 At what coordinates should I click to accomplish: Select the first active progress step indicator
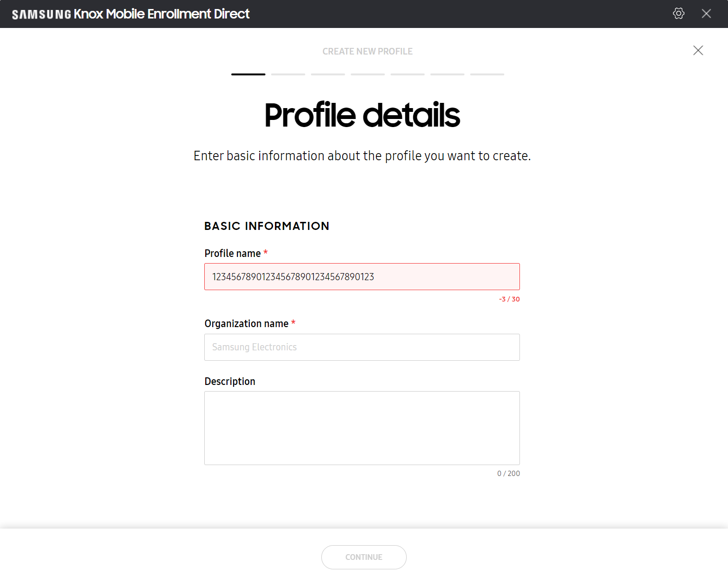click(x=248, y=74)
